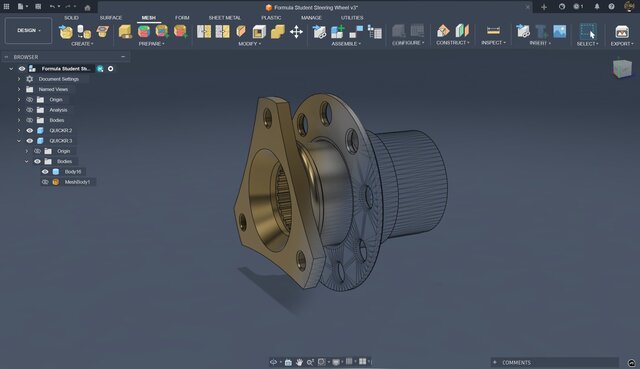Open the Data Panel grid icon

(6, 7)
